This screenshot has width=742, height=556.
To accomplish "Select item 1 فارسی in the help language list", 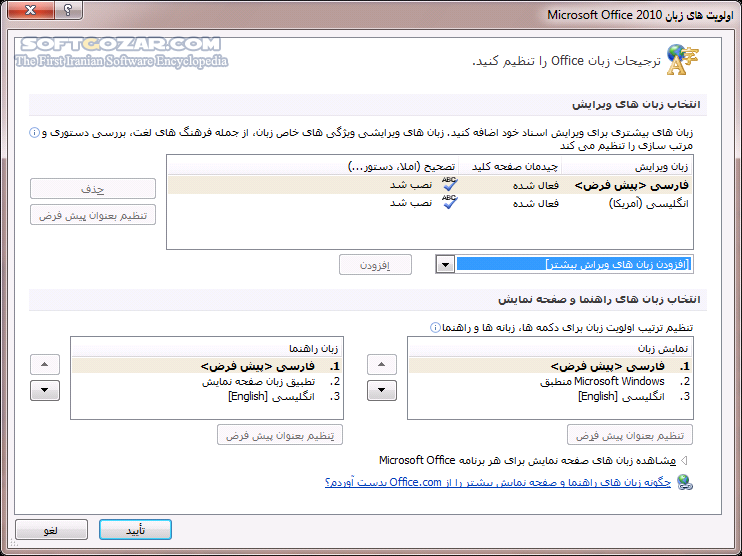I will [x=206, y=366].
